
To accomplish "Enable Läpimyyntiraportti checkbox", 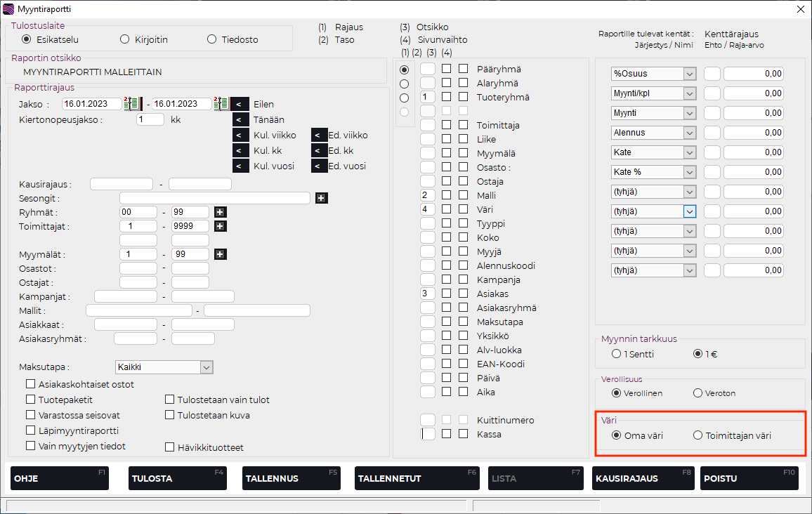I will coord(31,430).
